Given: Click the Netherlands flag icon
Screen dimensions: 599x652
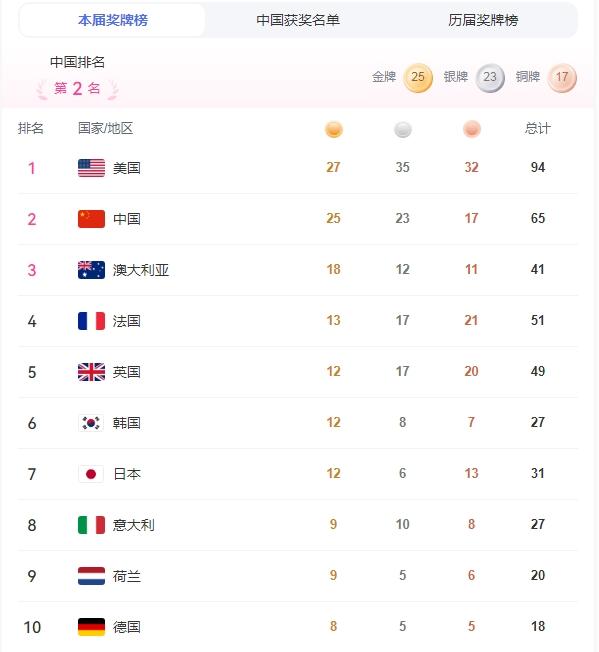Looking at the screenshot, I should pos(91,576).
